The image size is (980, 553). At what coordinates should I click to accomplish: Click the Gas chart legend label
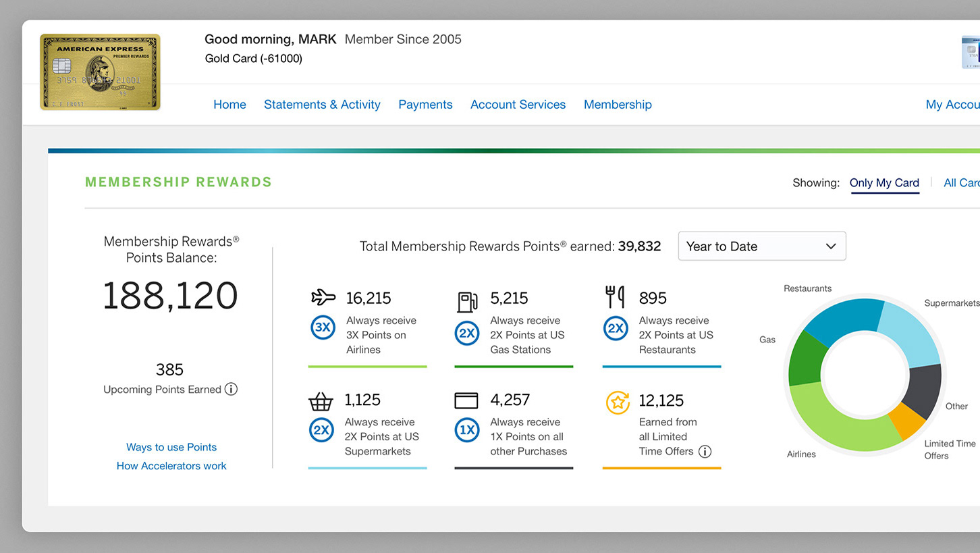(x=767, y=340)
